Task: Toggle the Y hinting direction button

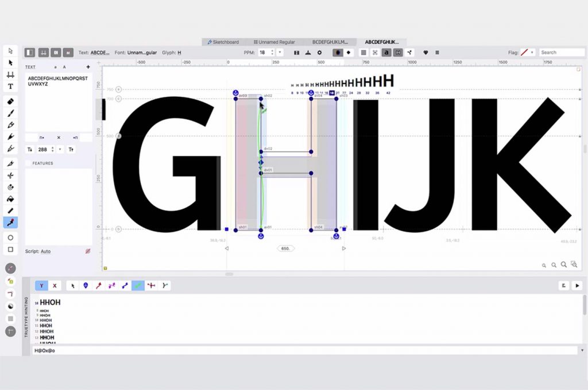Action: [41, 285]
